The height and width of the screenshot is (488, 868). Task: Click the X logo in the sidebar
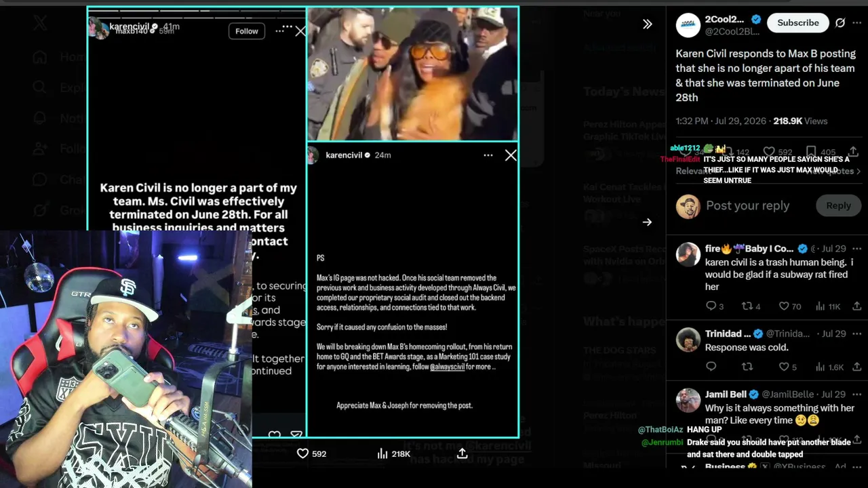click(x=40, y=23)
